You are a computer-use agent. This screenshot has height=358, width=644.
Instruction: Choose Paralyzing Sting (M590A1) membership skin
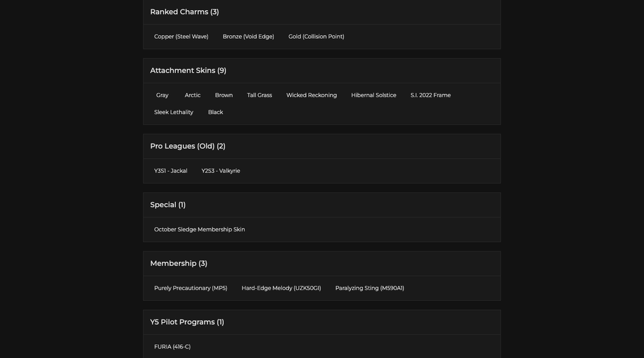[x=370, y=288]
